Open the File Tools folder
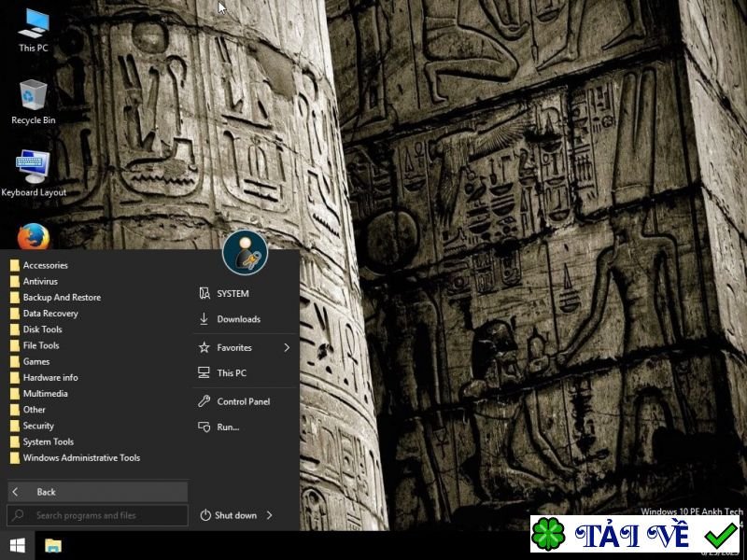 point(35,345)
